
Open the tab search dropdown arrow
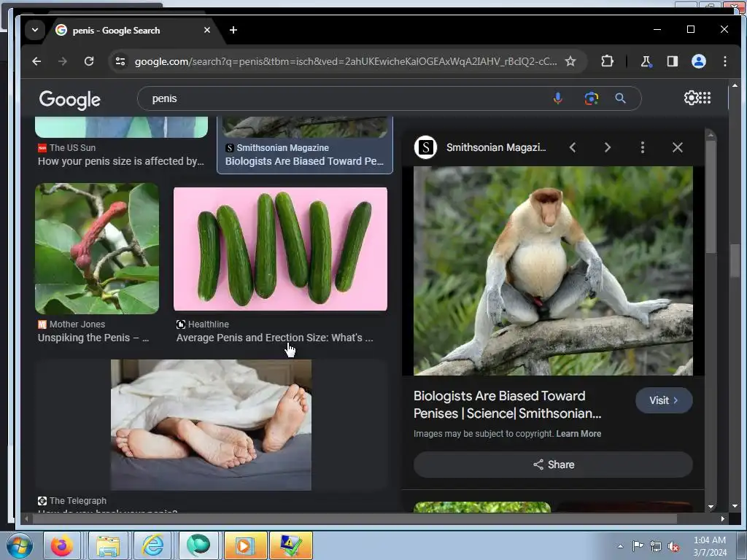point(35,30)
